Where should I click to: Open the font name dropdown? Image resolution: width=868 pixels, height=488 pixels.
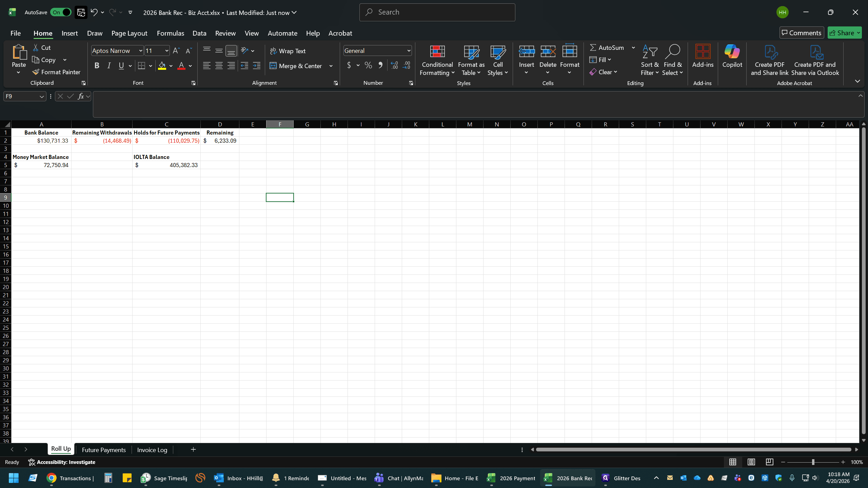click(141, 51)
